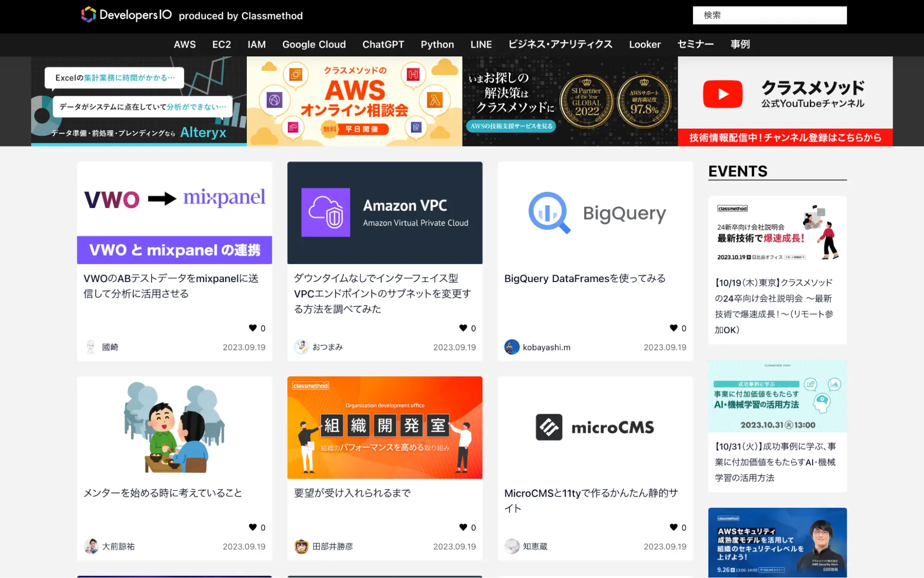Viewport: 924px width, 578px height.
Task: Open 田部井勝彦 author avatar
Action: 301,546
